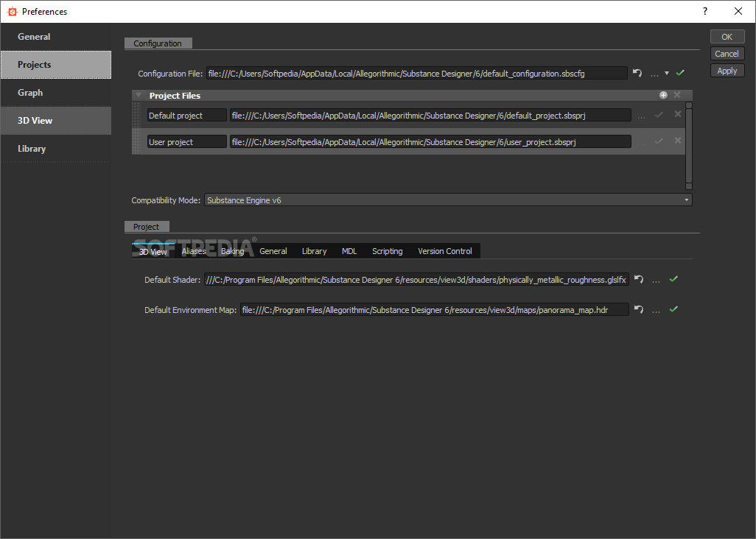This screenshot has height=539, width=756.
Task: Click the Configuration File path field
Action: (416, 73)
